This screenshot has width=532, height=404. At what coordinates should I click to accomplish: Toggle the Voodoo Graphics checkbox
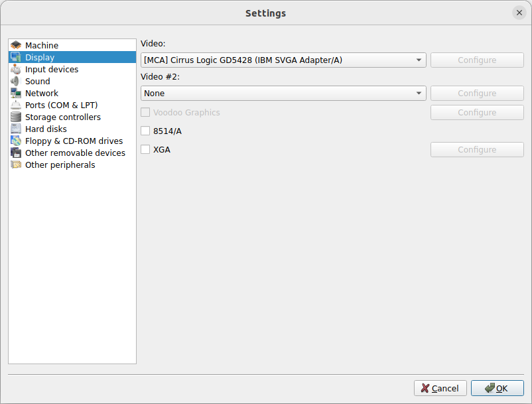point(145,112)
